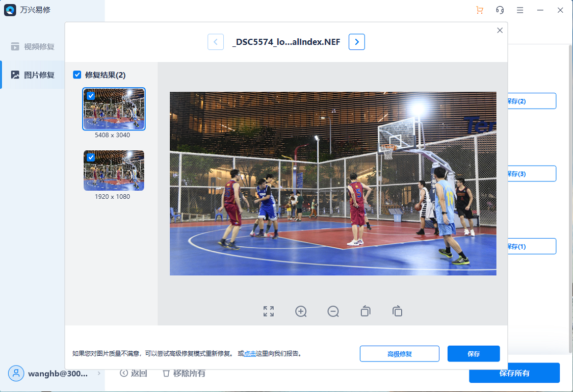Start 高级修复 advanced repair

pos(400,353)
